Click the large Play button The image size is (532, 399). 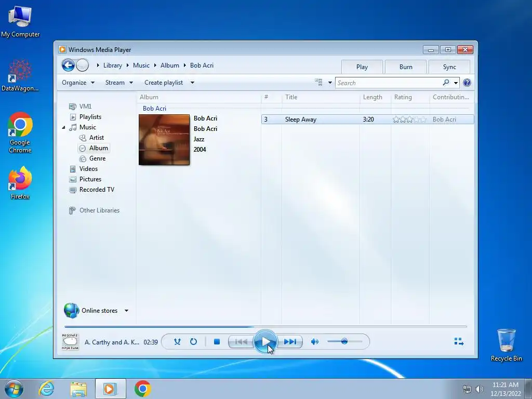(265, 342)
